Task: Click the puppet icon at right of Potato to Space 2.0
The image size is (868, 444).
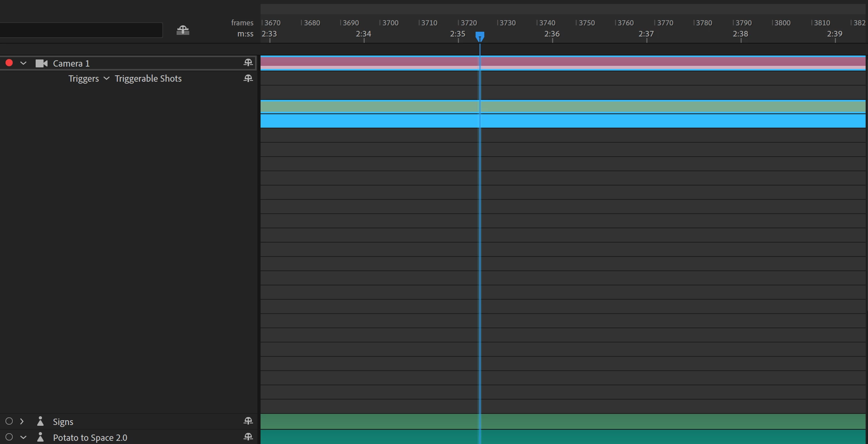Action: [248, 437]
